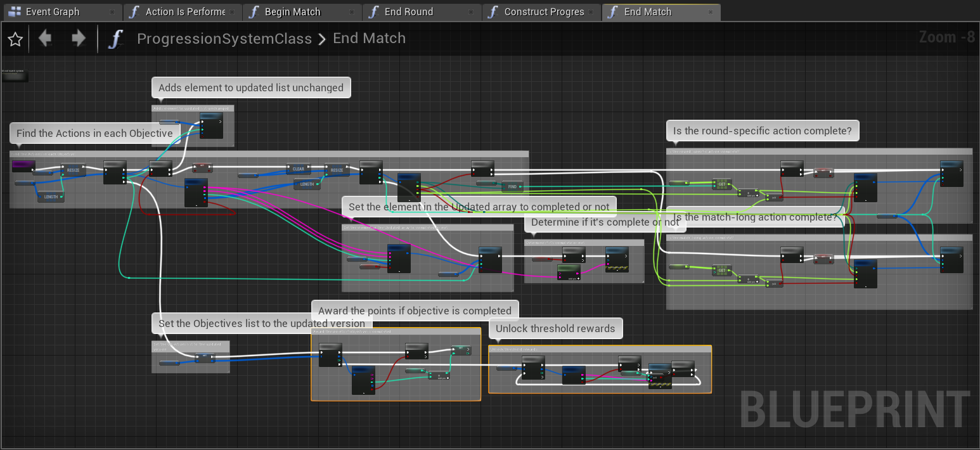Click the End Match breadcrumb label
Screen dimensions: 980x450
point(369,39)
